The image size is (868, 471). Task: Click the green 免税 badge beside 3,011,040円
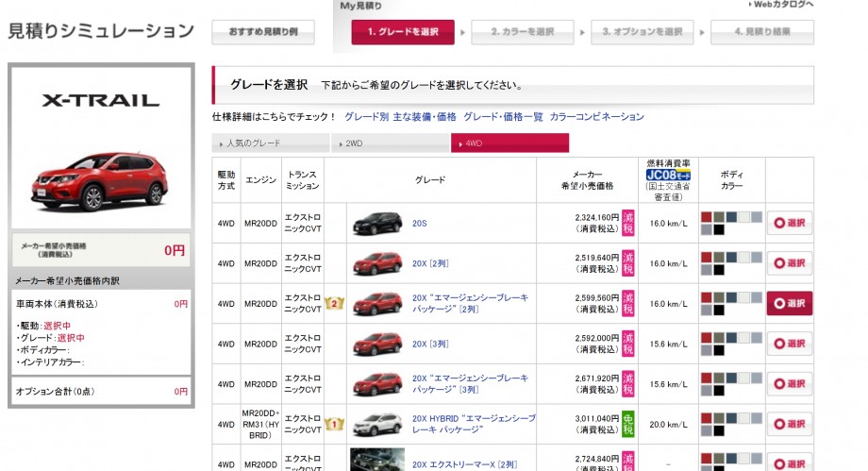coord(627,424)
